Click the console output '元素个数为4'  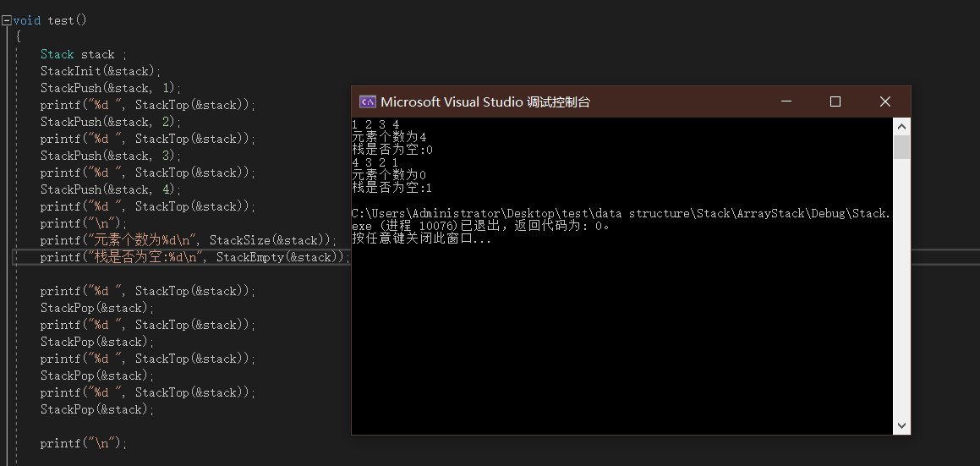click(389, 137)
